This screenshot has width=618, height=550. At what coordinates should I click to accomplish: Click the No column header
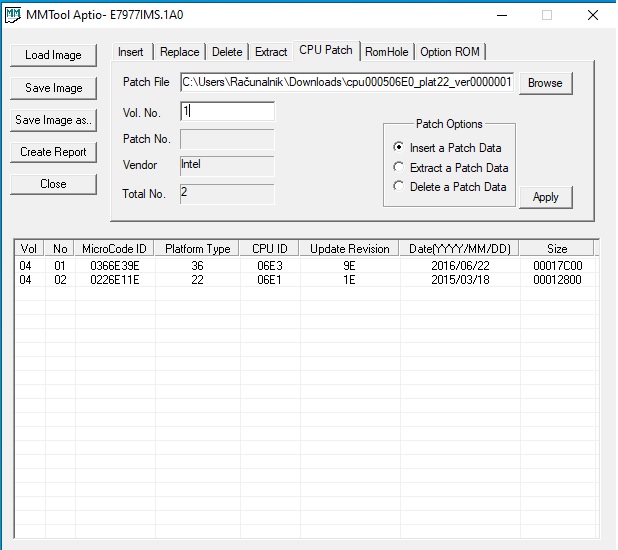[x=60, y=249]
